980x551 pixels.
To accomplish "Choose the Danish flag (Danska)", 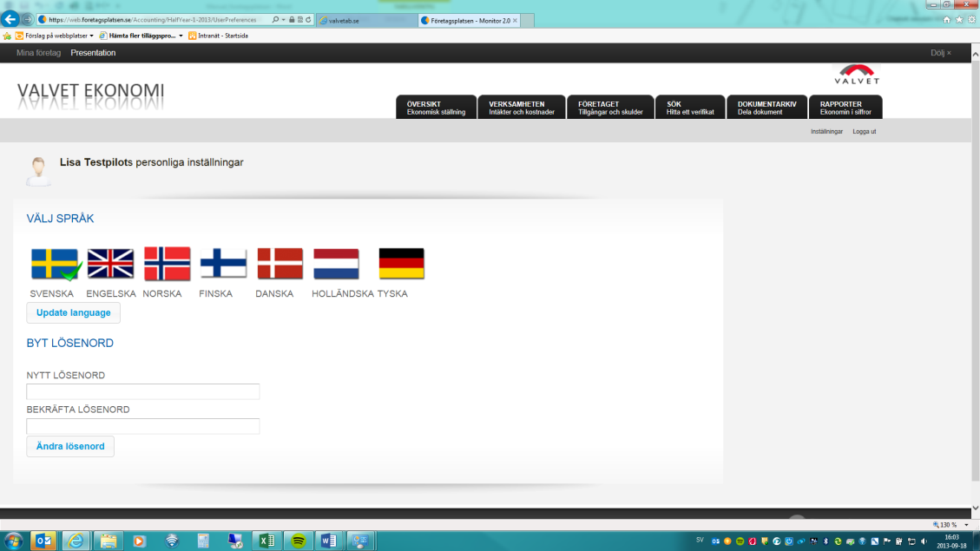I will point(280,264).
